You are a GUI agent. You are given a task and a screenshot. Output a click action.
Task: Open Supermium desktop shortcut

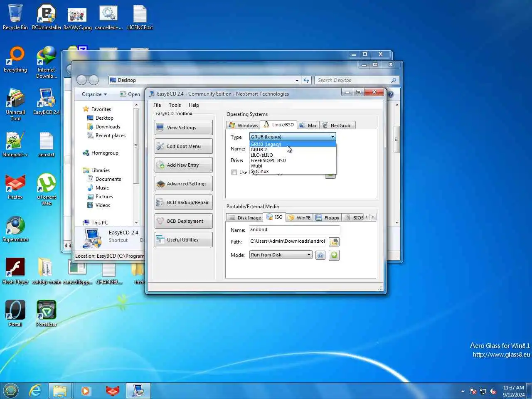(15, 229)
